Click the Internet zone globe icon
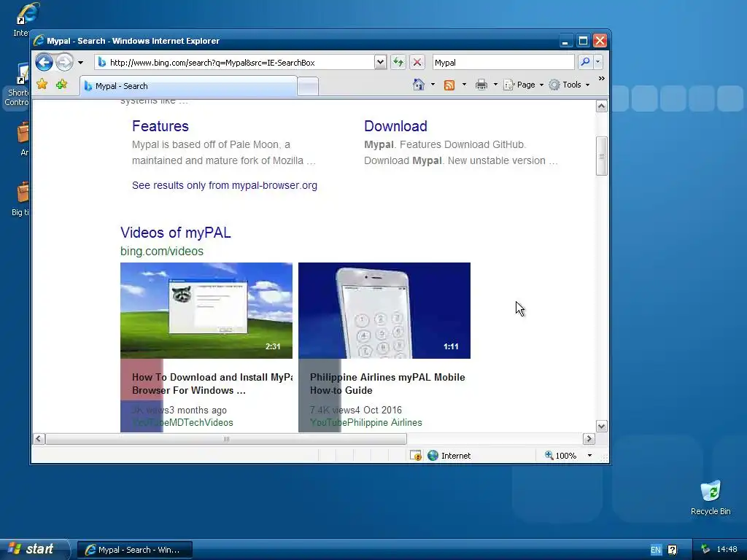 point(433,456)
